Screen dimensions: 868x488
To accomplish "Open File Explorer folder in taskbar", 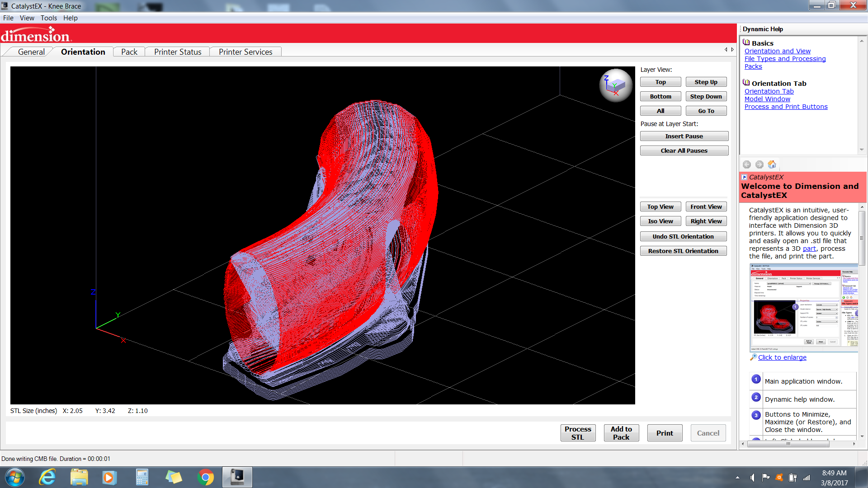I will [79, 477].
